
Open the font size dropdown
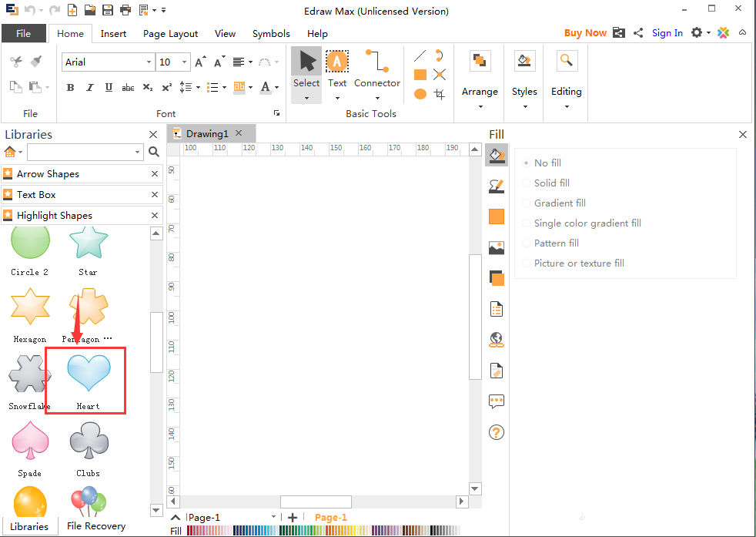pos(184,62)
